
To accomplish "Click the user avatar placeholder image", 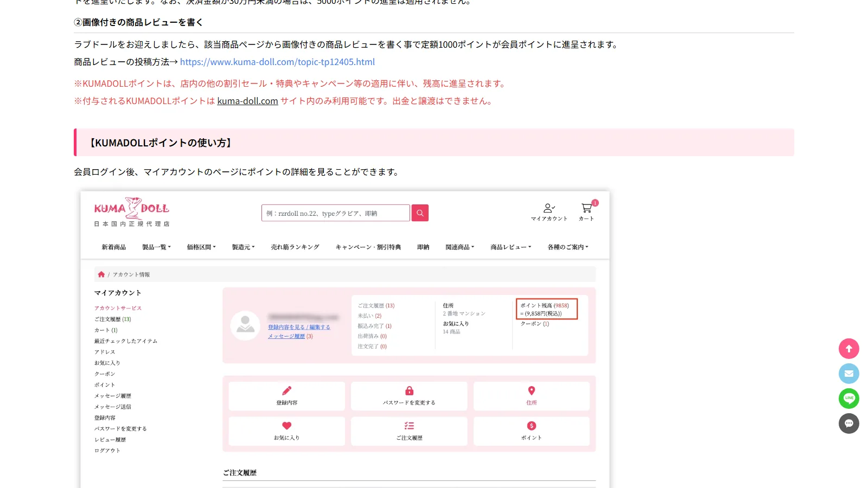I will (x=245, y=325).
